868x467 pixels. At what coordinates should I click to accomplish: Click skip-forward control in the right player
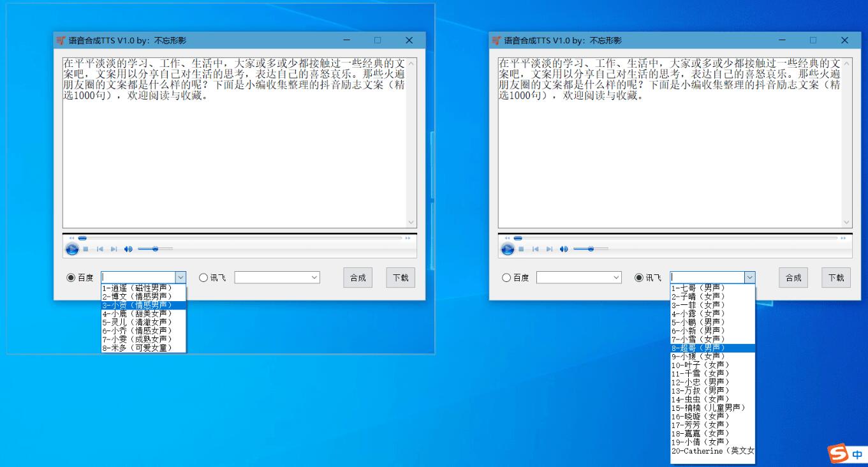[549, 249]
